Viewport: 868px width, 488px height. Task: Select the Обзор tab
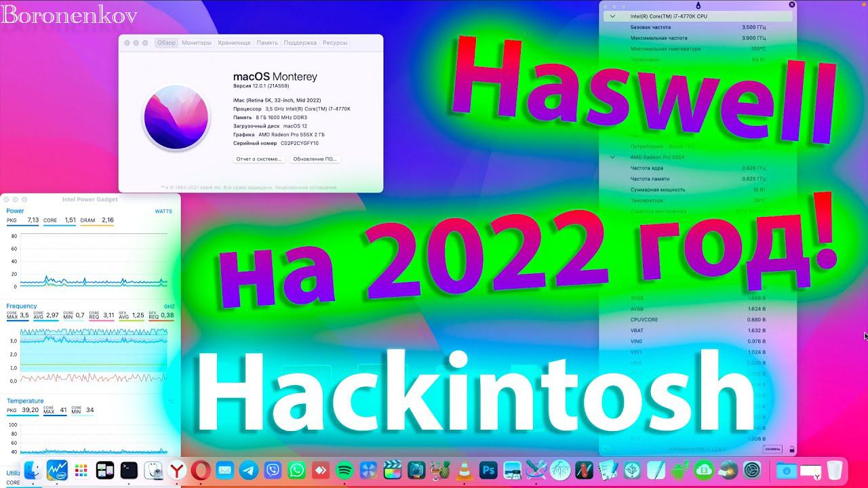coord(166,43)
